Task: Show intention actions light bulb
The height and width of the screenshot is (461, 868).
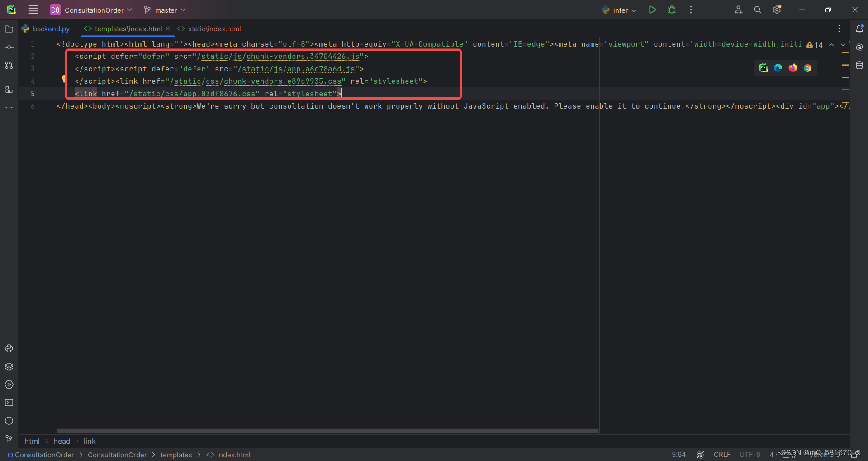Action: tap(64, 79)
